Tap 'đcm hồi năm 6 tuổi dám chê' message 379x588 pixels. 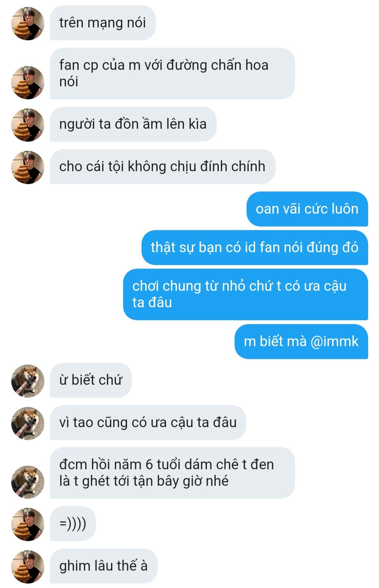[172, 473]
